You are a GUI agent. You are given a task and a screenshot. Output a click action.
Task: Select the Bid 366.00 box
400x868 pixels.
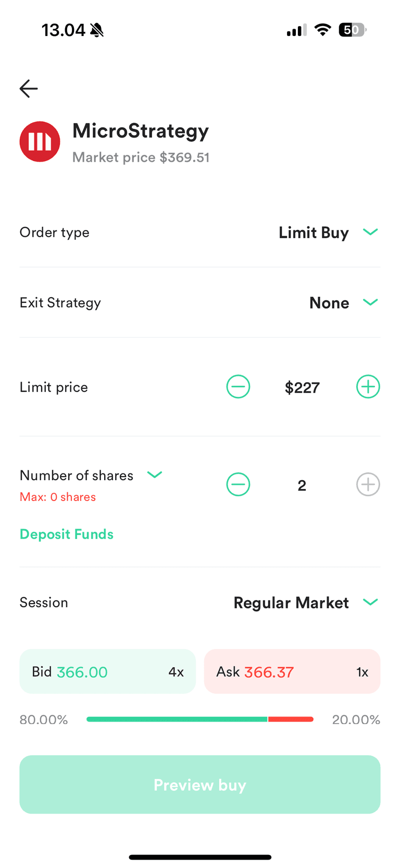click(107, 671)
